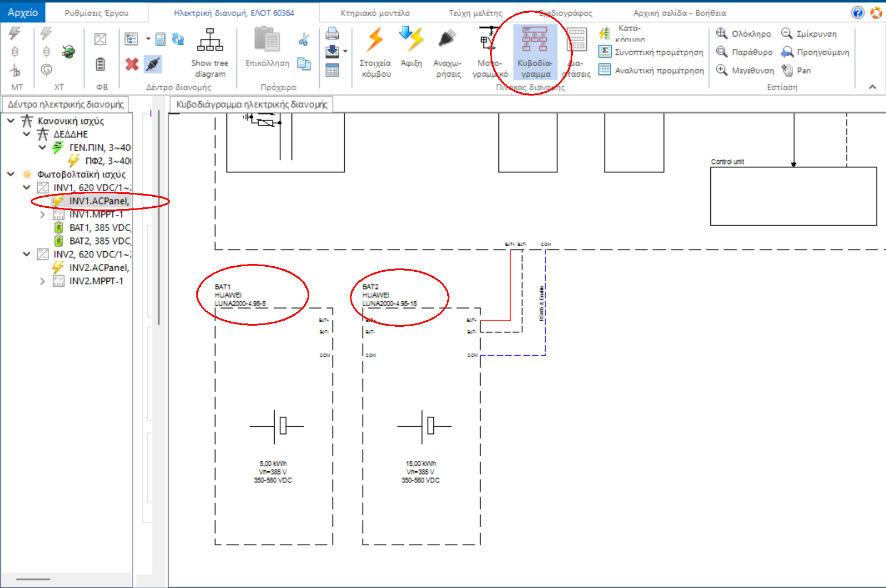Select the ΔΕΔΔΗΕ tree node

(x=62, y=134)
